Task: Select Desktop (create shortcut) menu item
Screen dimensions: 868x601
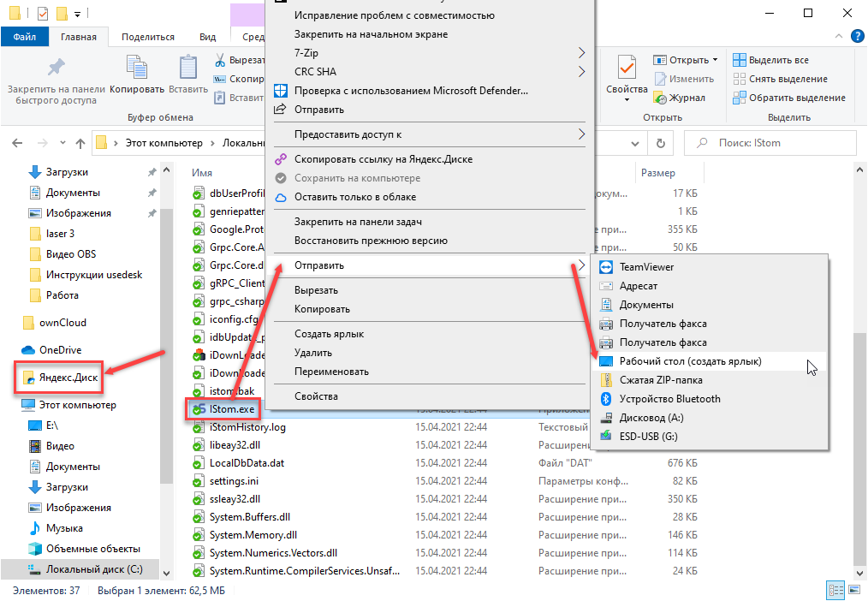Action: coord(690,361)
